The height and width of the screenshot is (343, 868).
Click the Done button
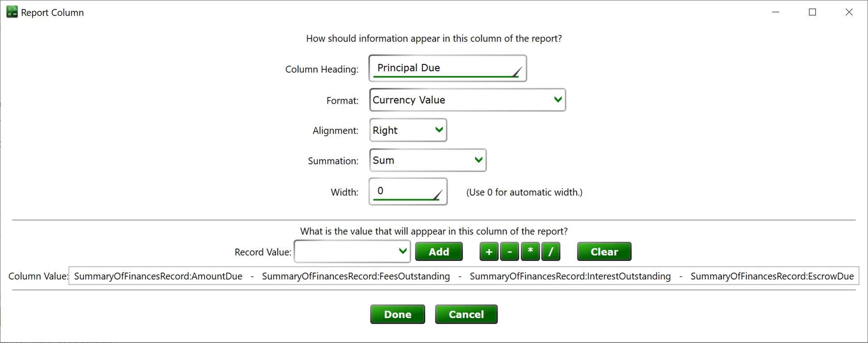pos(397,314)
